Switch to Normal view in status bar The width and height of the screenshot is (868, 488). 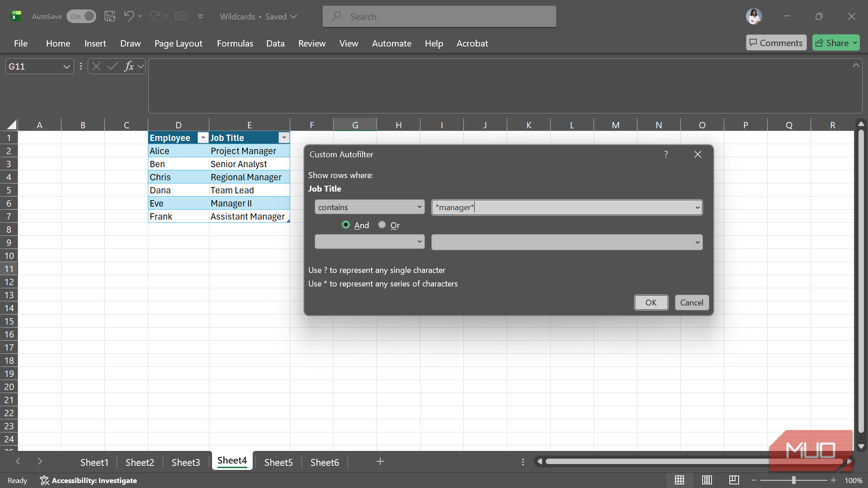pos(679,480)
